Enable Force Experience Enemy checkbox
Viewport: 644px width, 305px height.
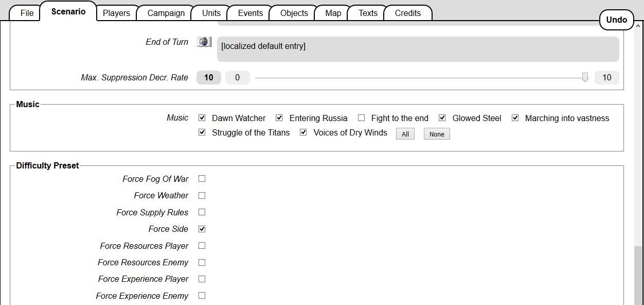(202, 296)
